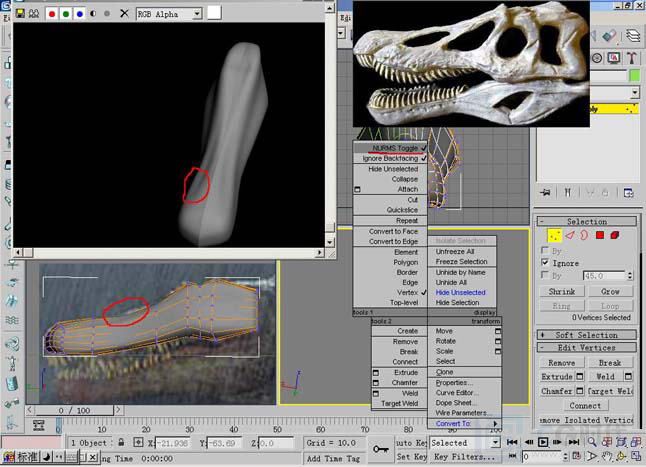
Task: Click the Connect button in Edit Vertices
Action: pos(585,406)
